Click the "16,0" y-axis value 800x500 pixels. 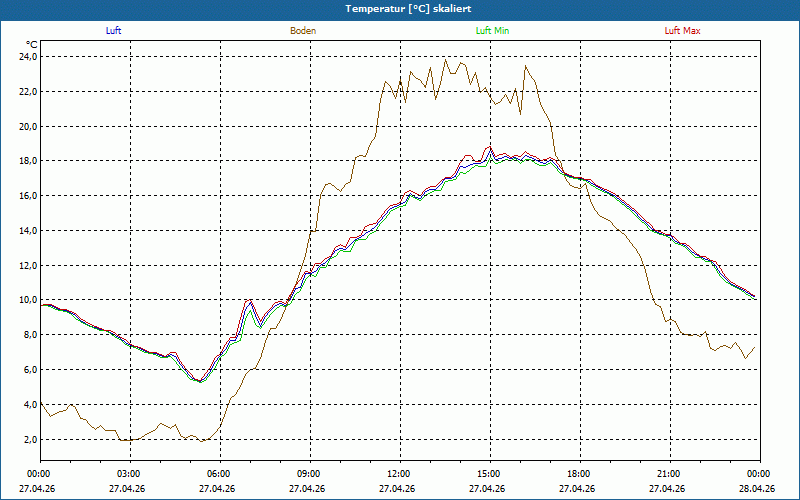pyautogui.click(x=29, y=196)
